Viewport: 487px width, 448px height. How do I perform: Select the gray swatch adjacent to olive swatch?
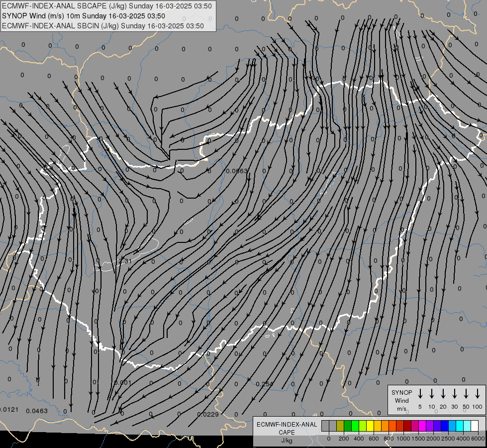333,426
